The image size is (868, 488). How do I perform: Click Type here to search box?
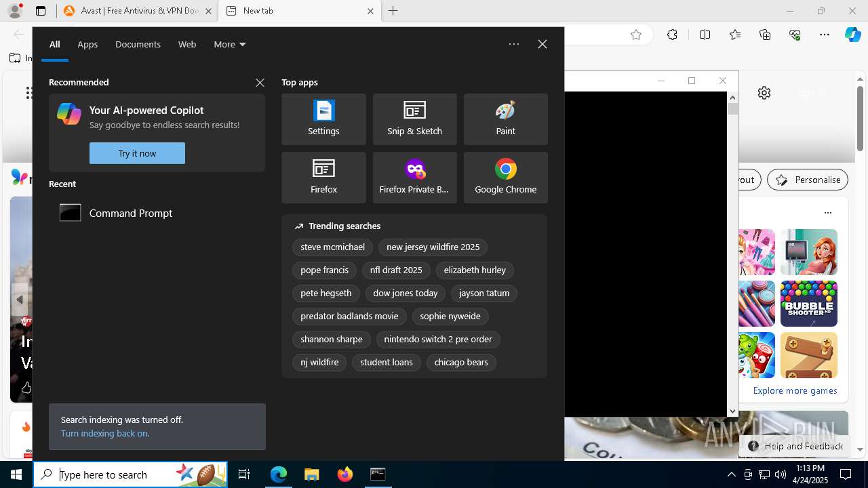[x=130, y=474]
